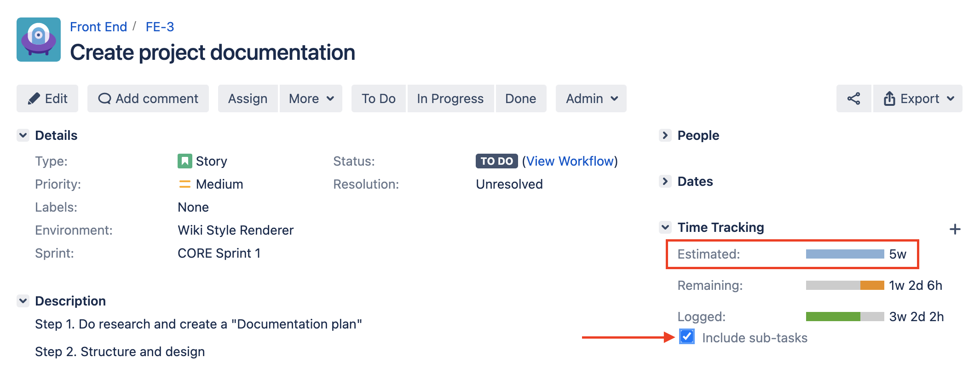The image size is (980, 369).
Task: Click the Medium priority icon
Action: (x=184, y=184)
